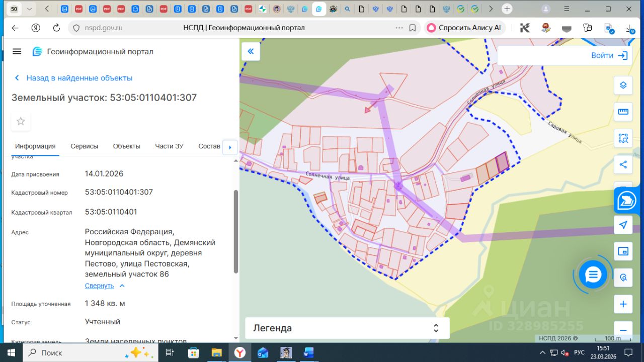Add land plot to favorites star

[x=21, y=121]
